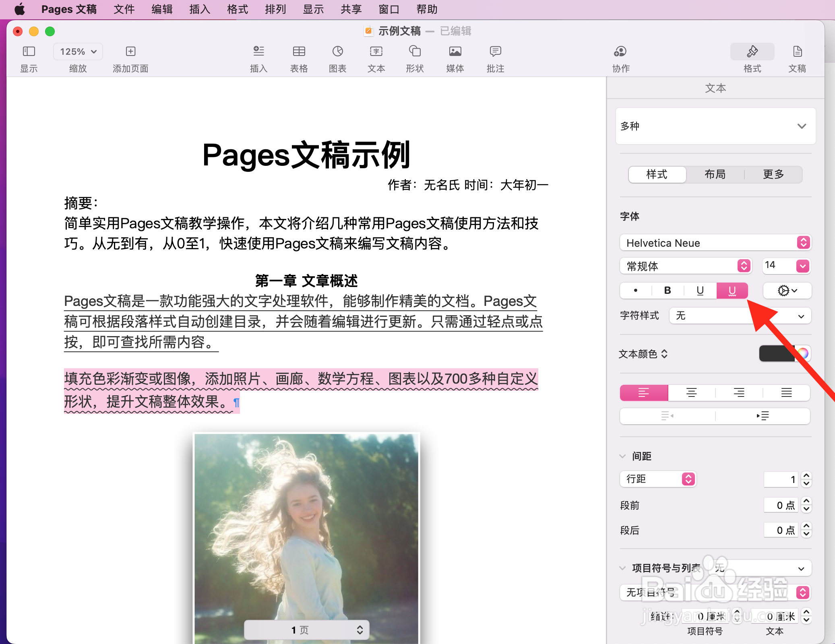Decrease indent with the outdent icon

[668, 416]
